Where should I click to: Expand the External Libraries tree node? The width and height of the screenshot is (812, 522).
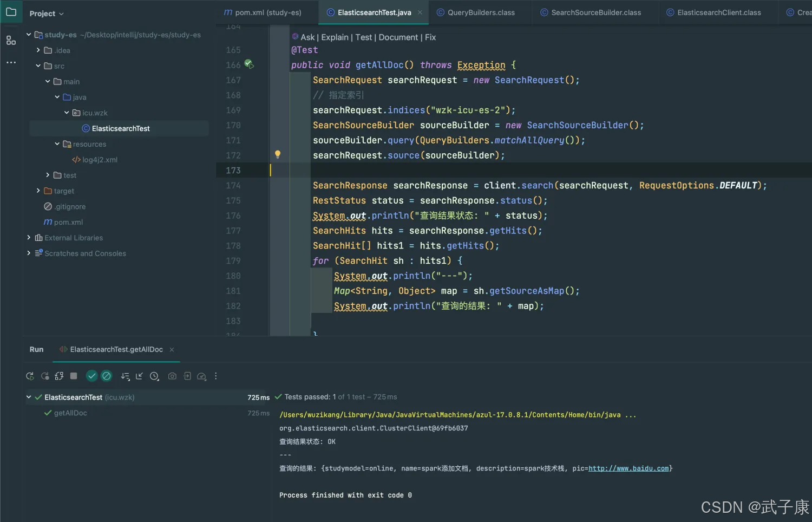tap(29, 238)
